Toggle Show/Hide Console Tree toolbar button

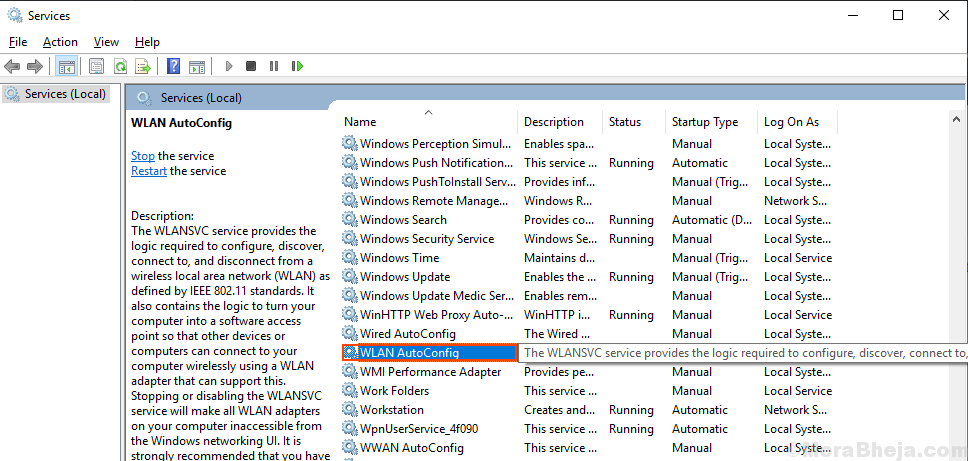point(67,66)
